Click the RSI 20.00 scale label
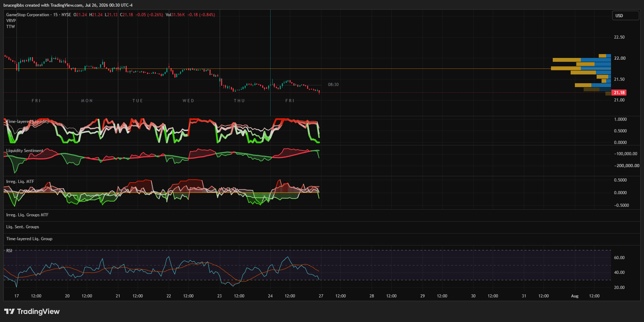644x322 pixels. [x=619, y=288]
